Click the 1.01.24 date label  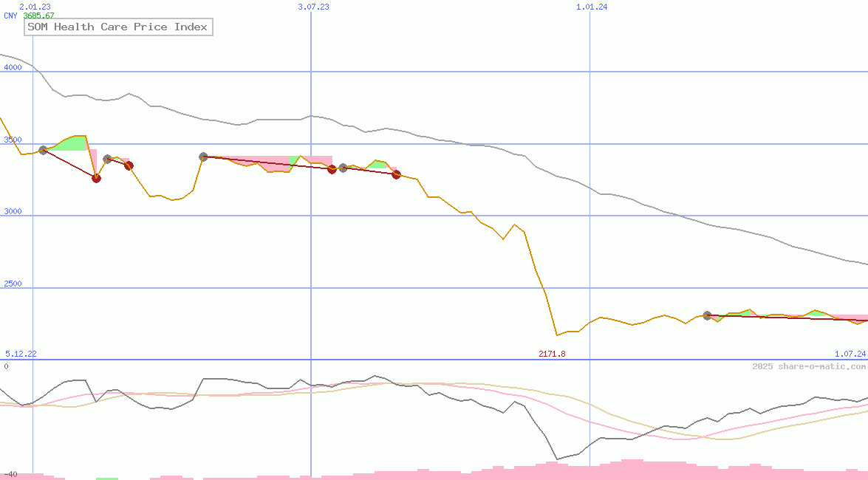coord(591,7)
